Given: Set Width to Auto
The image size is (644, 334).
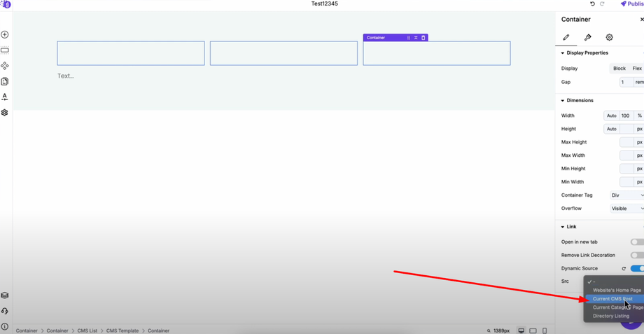Looking at the screenshot, I should 612,116.
